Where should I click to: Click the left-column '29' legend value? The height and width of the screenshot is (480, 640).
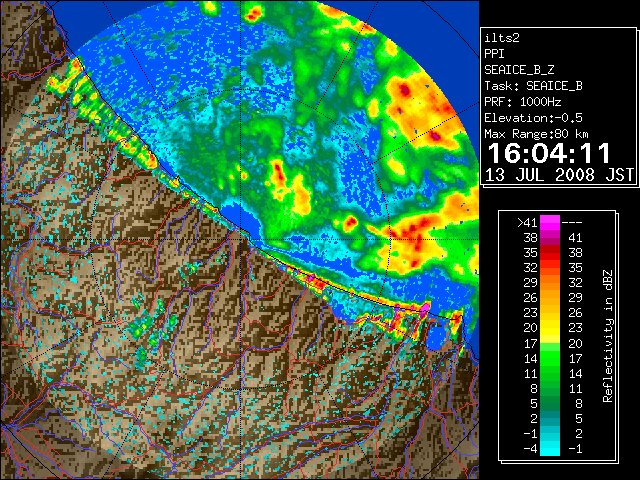(x=530, y=283)
